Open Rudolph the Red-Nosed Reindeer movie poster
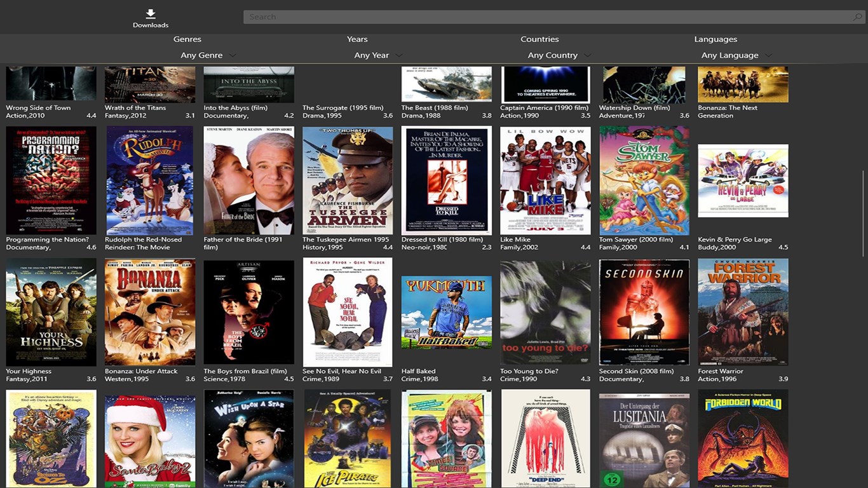The width and height of the screenshot is (868, 488). (x=150, y=180)
